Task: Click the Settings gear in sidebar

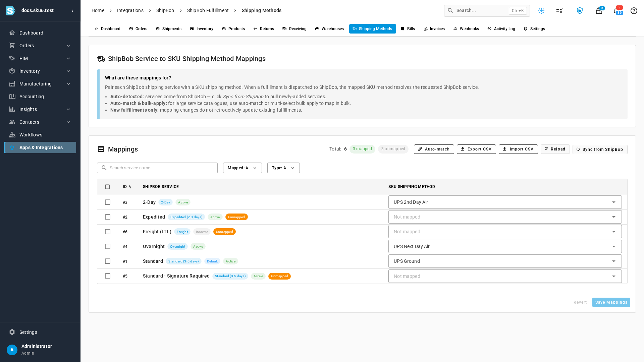Action: tap(12, 332)
